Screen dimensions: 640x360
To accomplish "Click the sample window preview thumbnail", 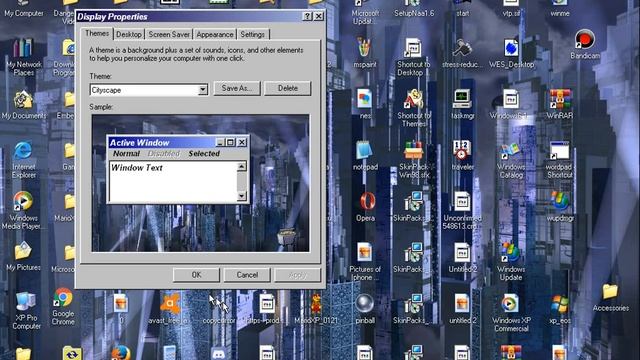I will pos(200,183).
